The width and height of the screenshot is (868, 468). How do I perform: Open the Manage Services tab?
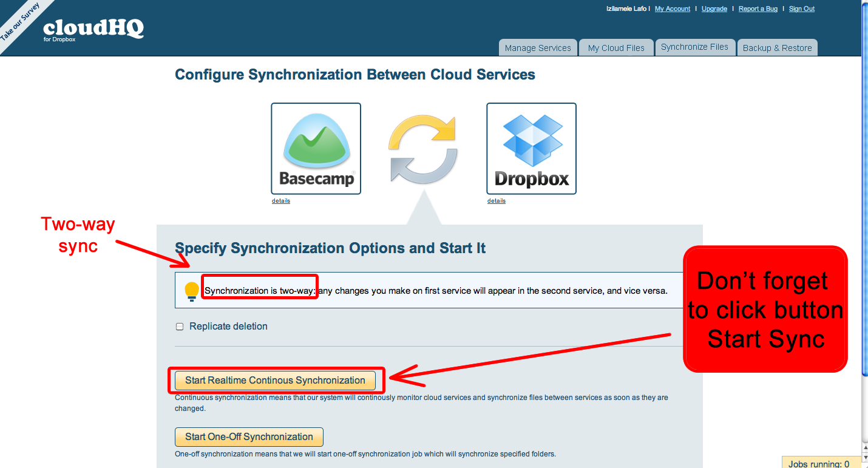[x=538, y=48]
